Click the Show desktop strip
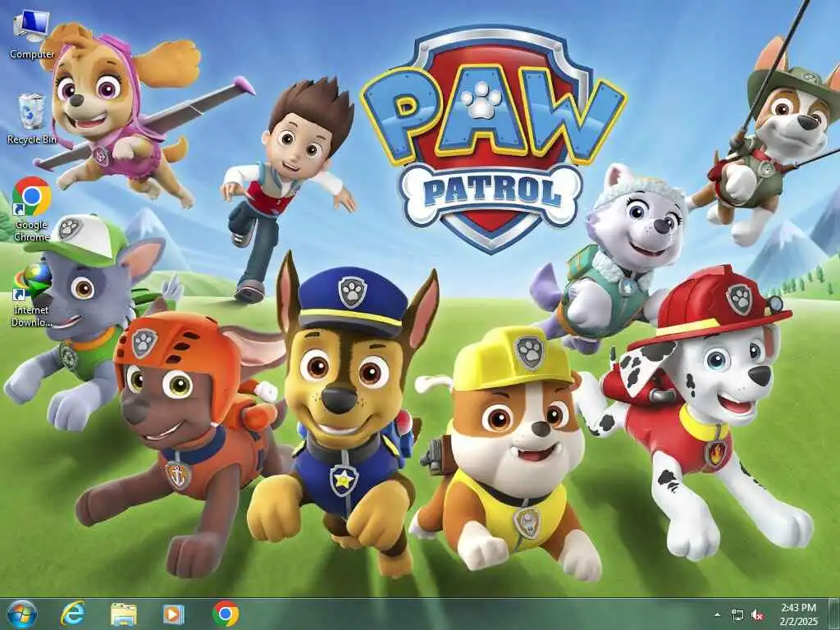Viewport: 840px width, 630px height. coord(834,614)
